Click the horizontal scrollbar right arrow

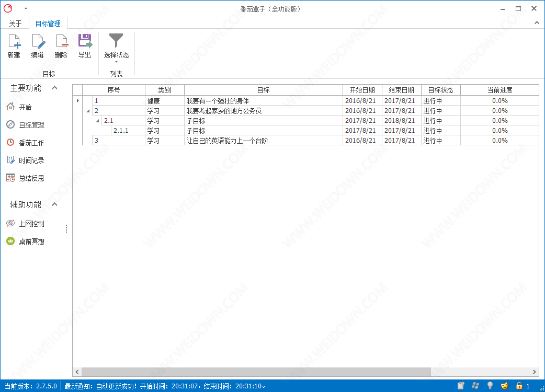[535, 372]
